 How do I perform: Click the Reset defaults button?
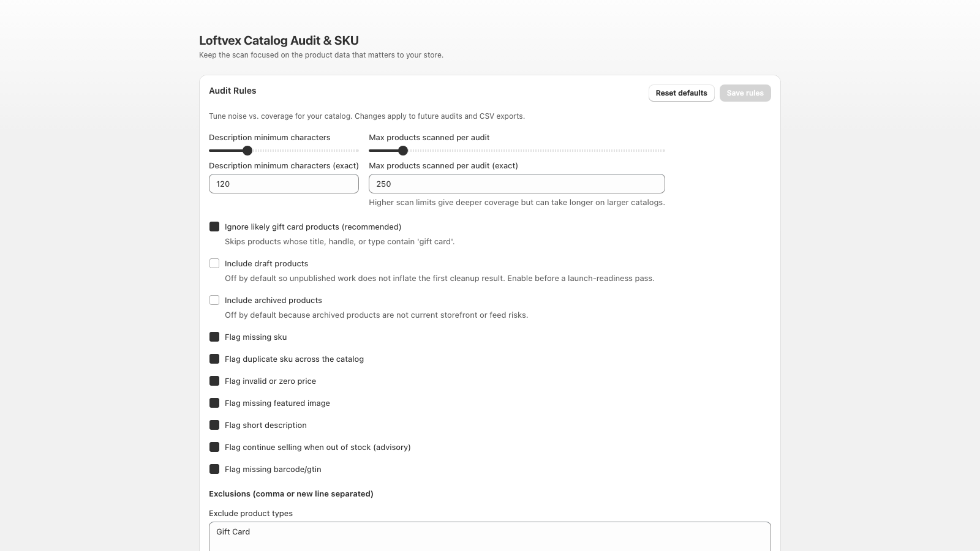tap(681, 93)
